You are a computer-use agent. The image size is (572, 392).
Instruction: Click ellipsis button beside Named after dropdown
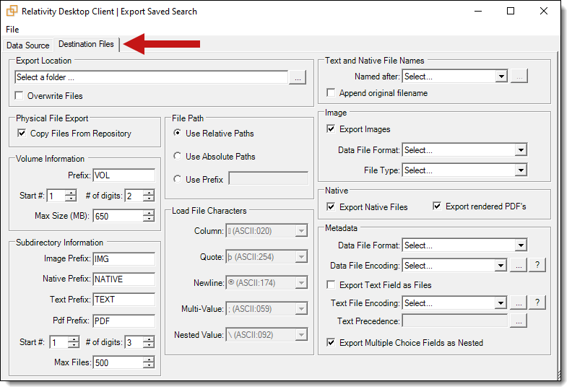519,76
